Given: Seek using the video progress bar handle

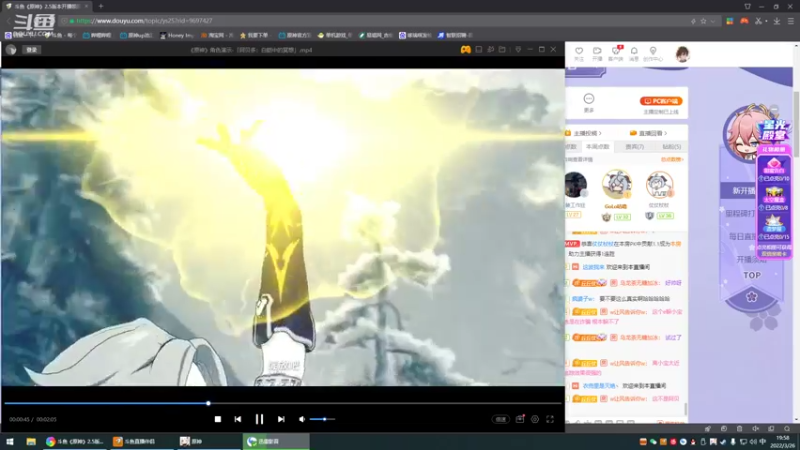Looking at the screenshot, I should (x=208, y=403).
